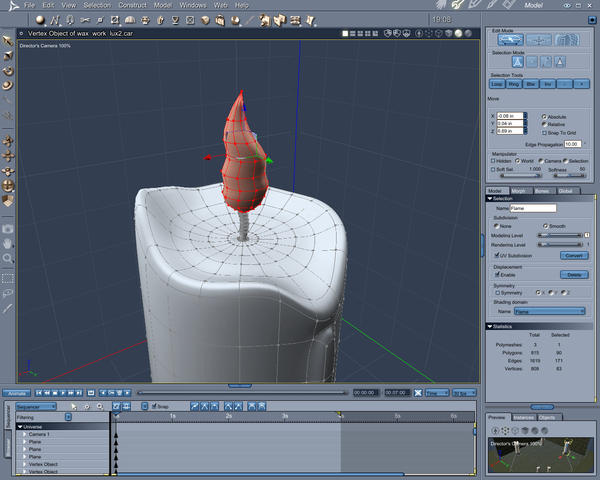600x480 pixels.
Task: Click the Animate button
Action: pyautogui.click(x=16, y=393)
